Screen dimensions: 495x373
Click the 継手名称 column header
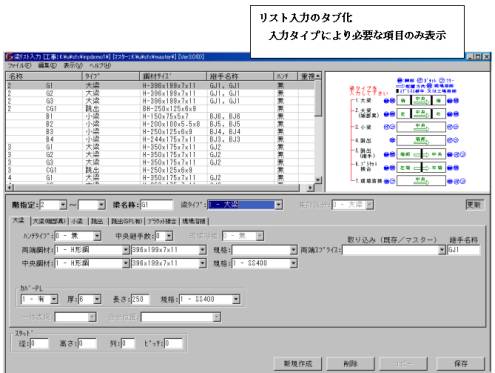click(240, 76)
